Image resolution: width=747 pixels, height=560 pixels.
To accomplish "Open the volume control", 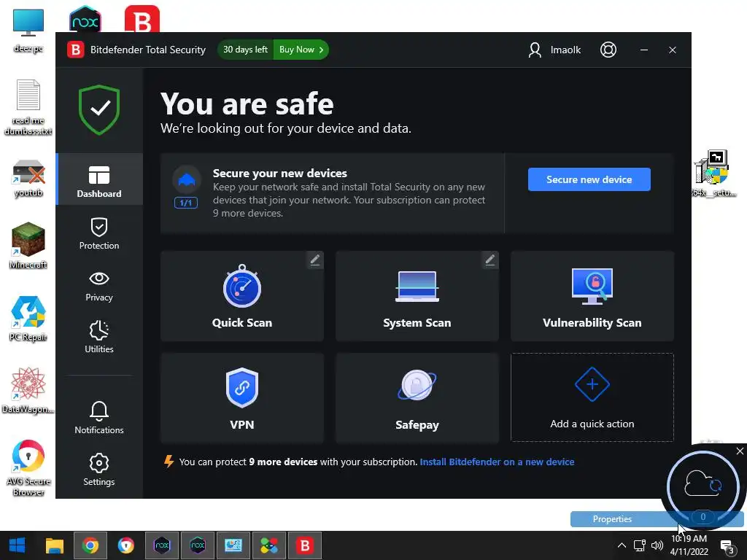I will coord(657,545).
